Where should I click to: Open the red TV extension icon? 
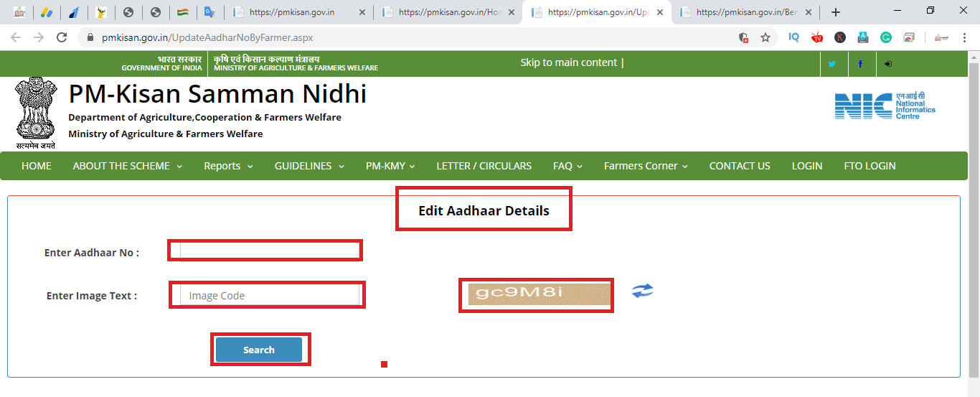point(816,37)
